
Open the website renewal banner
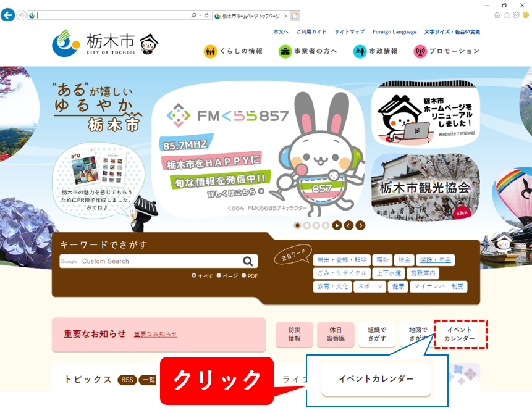pos(425,114)
